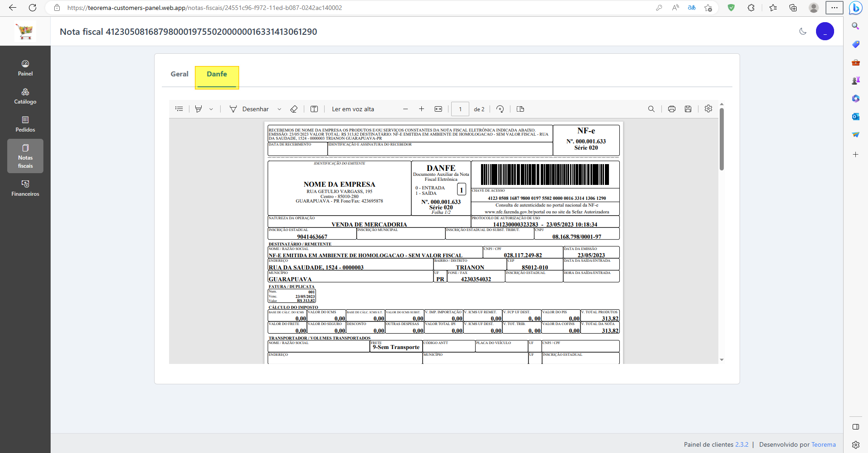Go back in the browser
The image size is (868, 453).
(13, 8)
